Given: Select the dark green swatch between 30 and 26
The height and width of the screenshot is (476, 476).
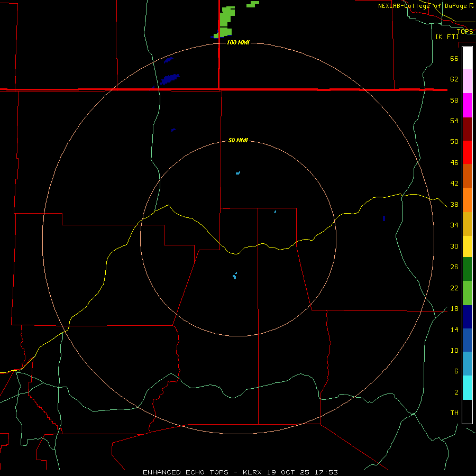Looking at the screenshot, I should (467, 269).
